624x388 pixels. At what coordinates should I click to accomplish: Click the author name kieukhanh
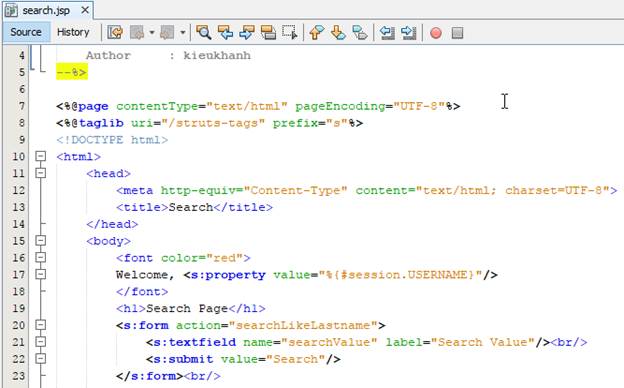pyautogui.click(x=217, y=55)
